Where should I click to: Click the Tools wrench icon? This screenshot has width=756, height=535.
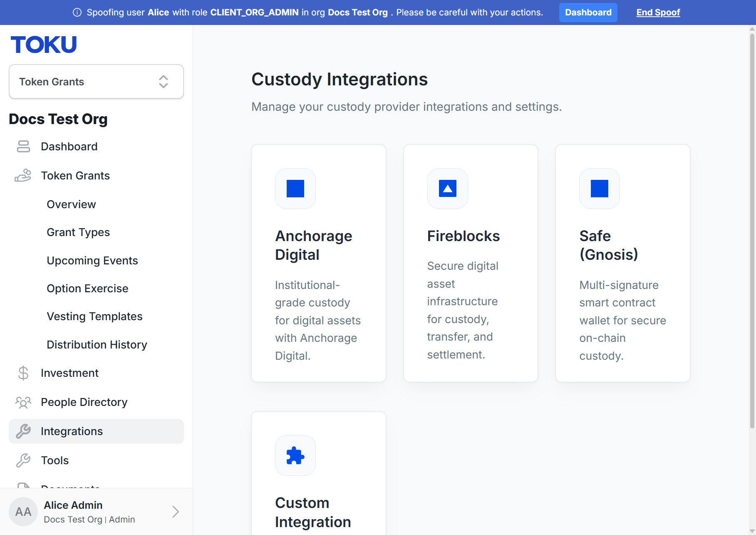[x=23, y=460]
